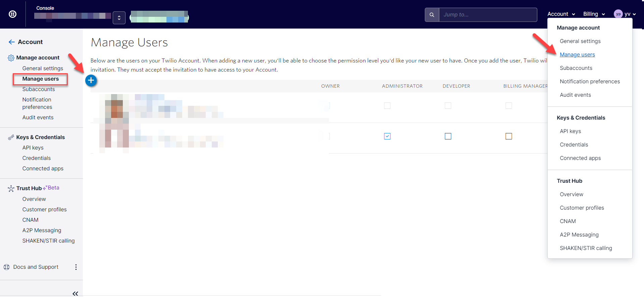Image resolution: width=644 pixels, height=297 pixels.
Task: Click the search magnifier icon
Action: 432,15
